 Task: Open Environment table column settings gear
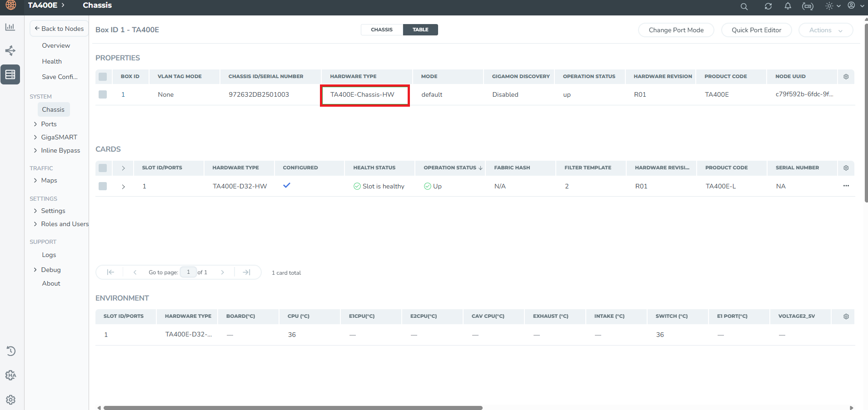[846, 316]
